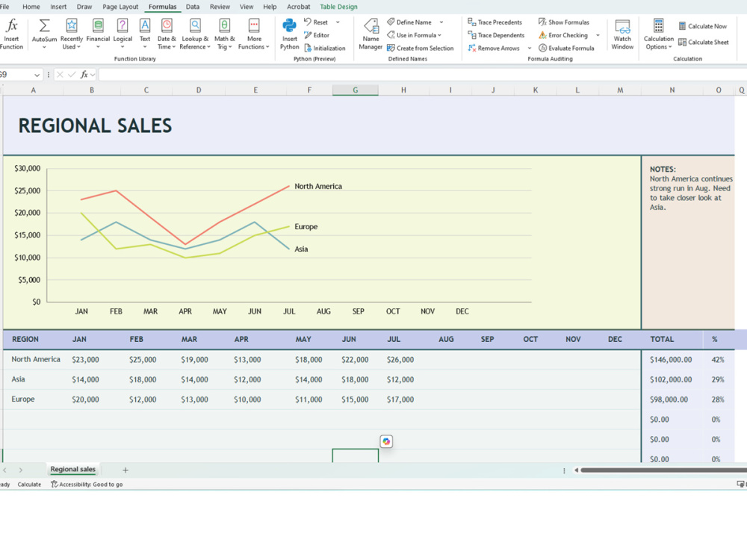Click Trace Dependents
The image size is (747, 560).
click(496, 35)
